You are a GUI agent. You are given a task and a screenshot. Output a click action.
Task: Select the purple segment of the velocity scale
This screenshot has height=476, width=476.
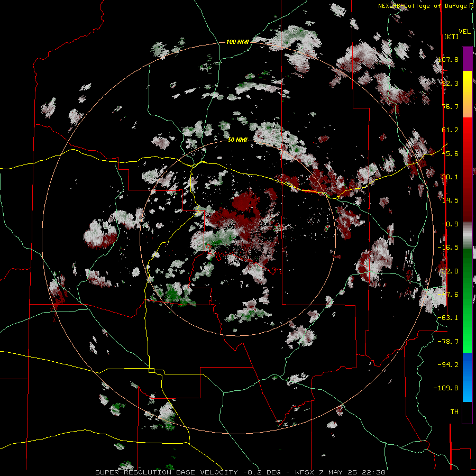coord(467,59)
